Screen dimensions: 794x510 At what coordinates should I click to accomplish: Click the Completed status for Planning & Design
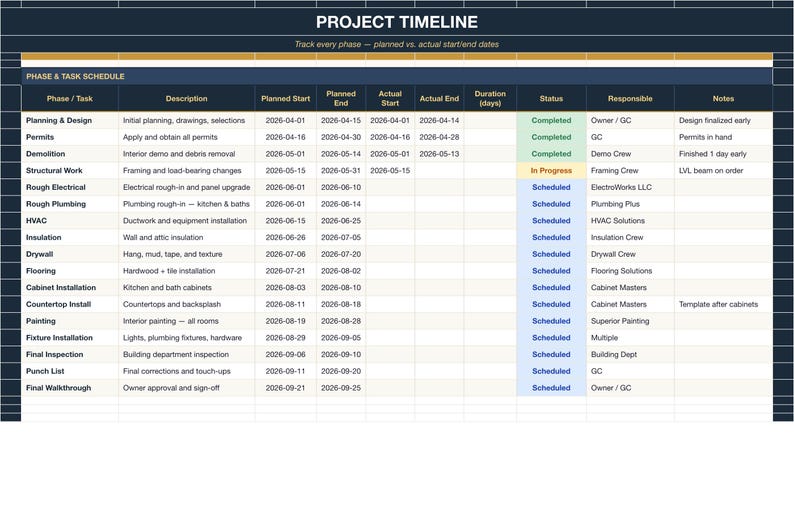coord(551,120)
